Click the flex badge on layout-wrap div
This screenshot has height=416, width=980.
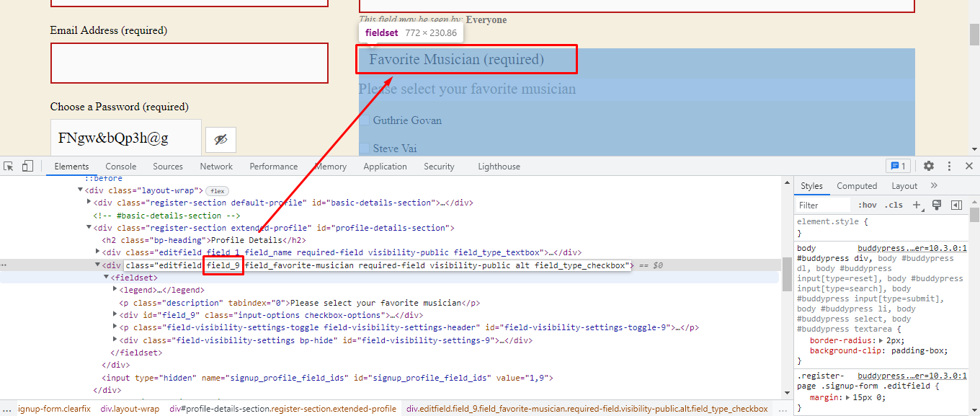[217, 190]
